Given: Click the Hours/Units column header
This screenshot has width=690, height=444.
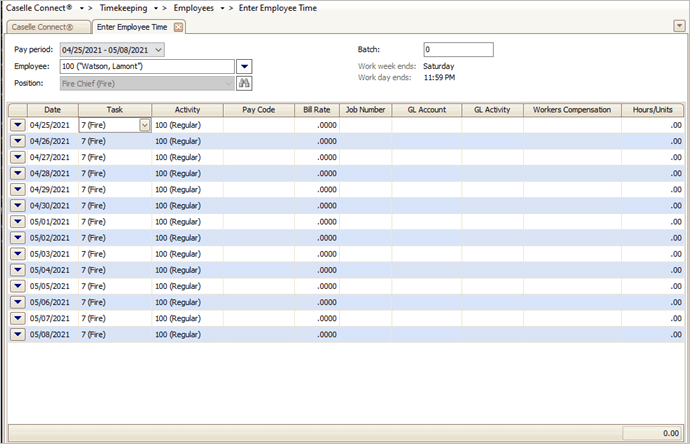Looking at the screenshot, I should [x=652, y=109].
